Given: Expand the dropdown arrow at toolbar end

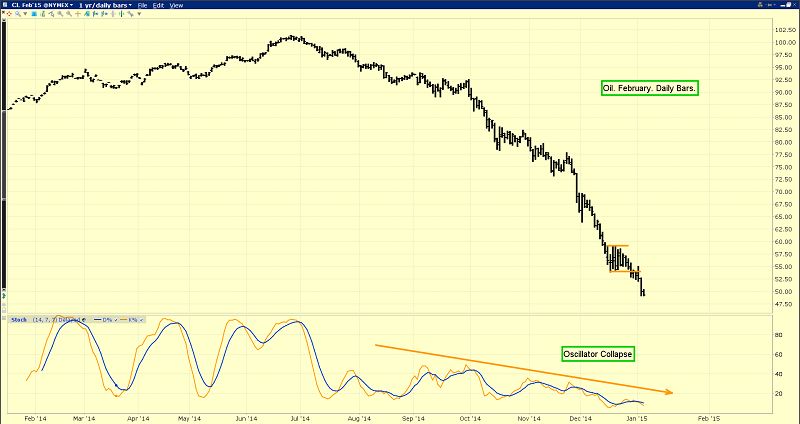Looking at the screenshot, I should coord(139,14).
